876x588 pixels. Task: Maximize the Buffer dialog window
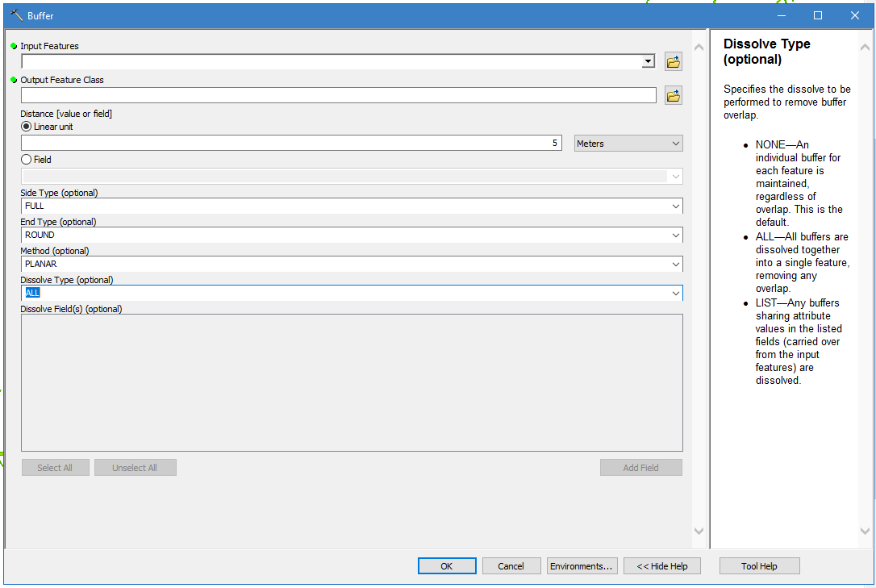[x=818, y=15]
